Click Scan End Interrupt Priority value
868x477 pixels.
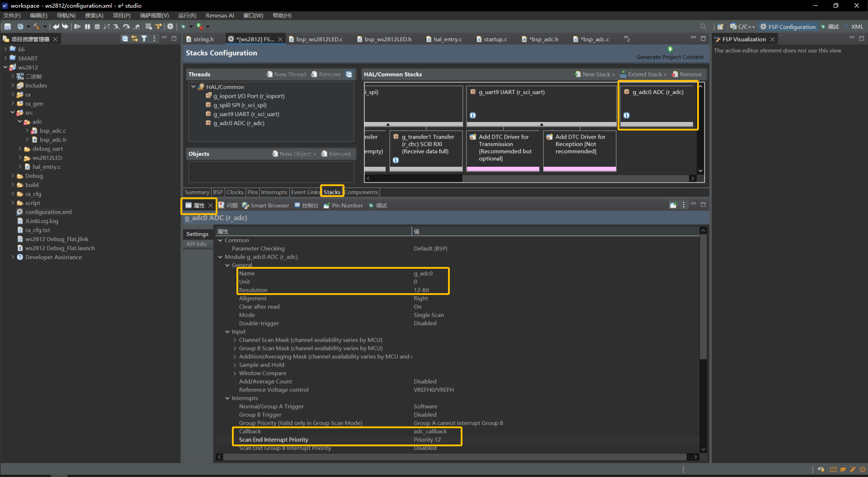[x=427, y=440]
